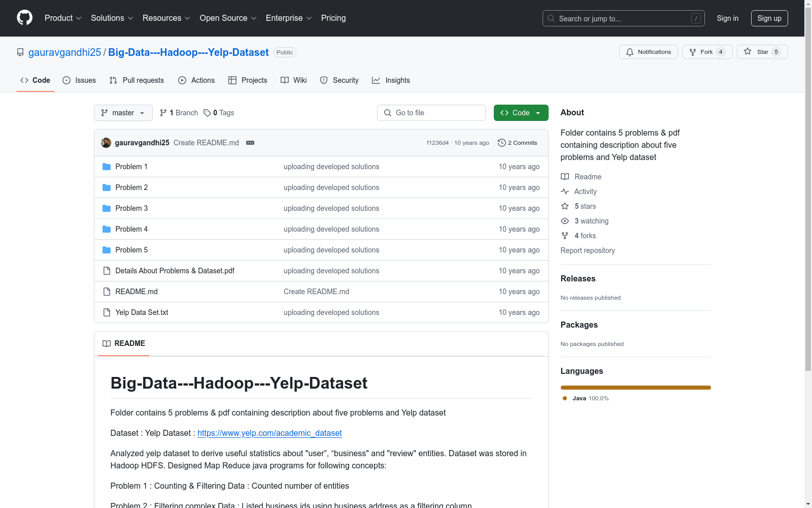Click "No releases published" text
Image resolution: width=812 pixels, height=508 pixels.
[591, 298]
